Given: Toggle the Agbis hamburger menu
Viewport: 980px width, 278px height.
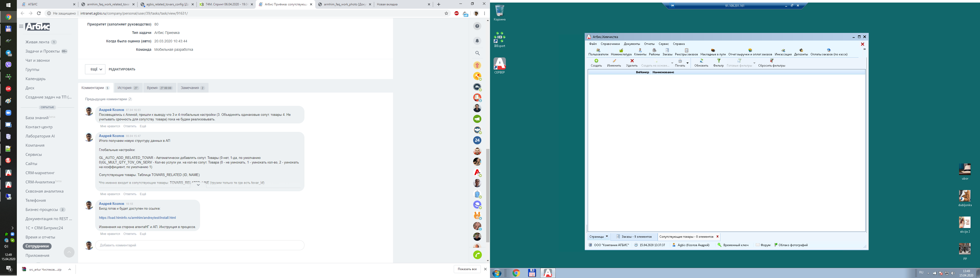Looking at the screenshot, I should pyautogui.click(x=21, y=26).
